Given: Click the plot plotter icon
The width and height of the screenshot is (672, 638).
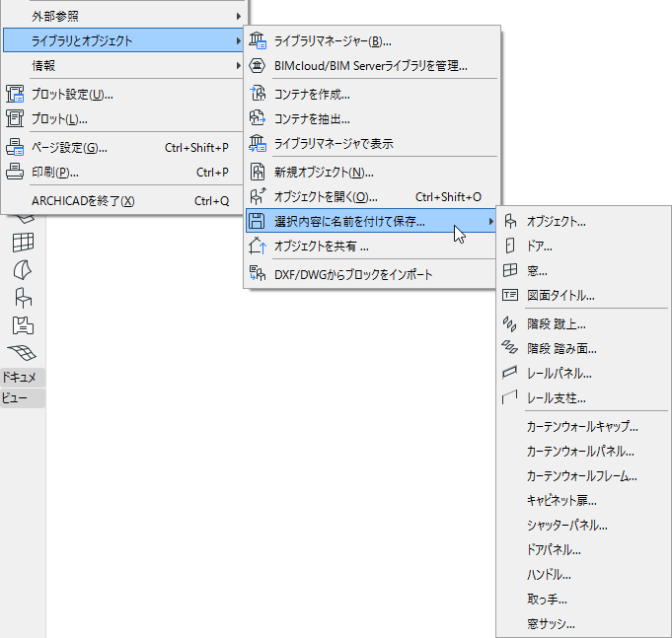Looking at the screenshot, I should coord(15,118).
